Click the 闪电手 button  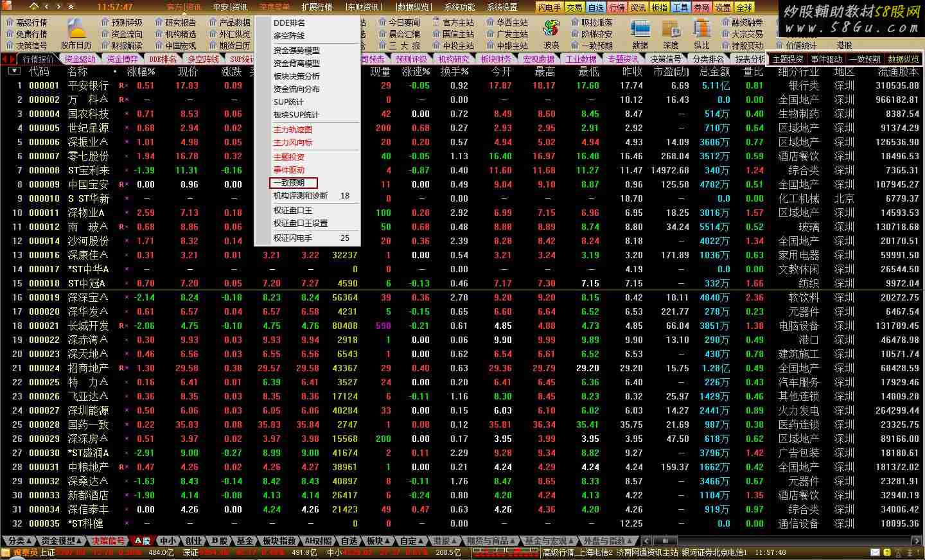point(550,7)
